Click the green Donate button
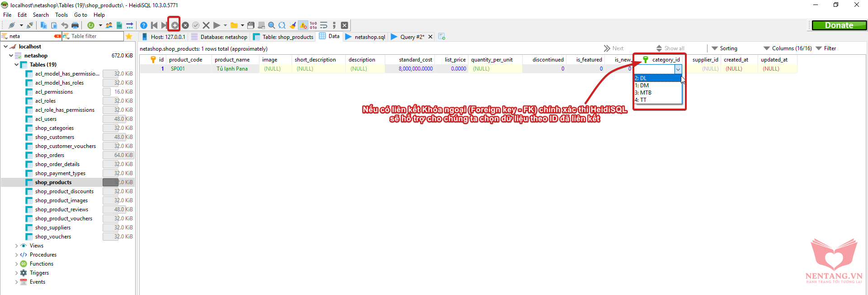This screenshot has width=868, height=295. 839,25
